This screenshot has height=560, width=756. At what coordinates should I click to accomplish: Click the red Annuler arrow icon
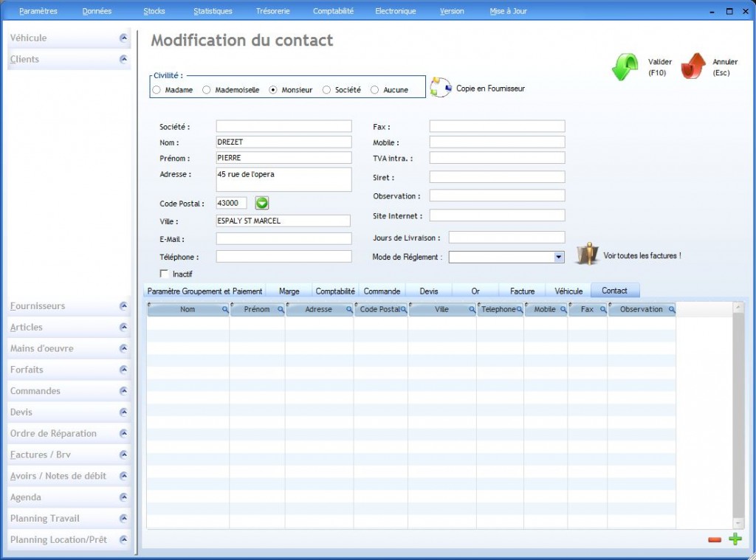pyautogui.click(x=693, y=66)
